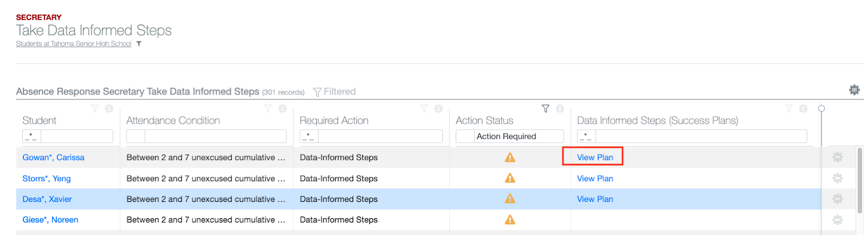This screenshot has height=235, width=868.
Task: Click the warning icon in Giese, Noreen's row
Action: 509,220
